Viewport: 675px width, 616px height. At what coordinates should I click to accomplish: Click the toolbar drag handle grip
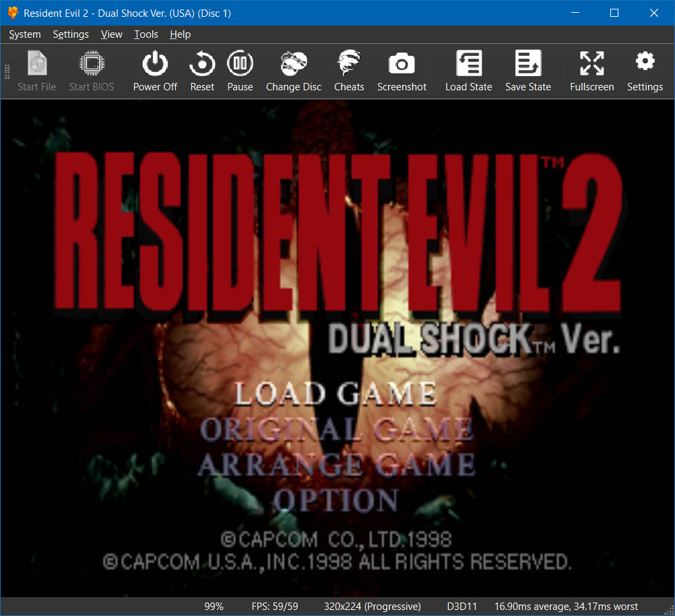pyautogui.click(x=7, y=71)
